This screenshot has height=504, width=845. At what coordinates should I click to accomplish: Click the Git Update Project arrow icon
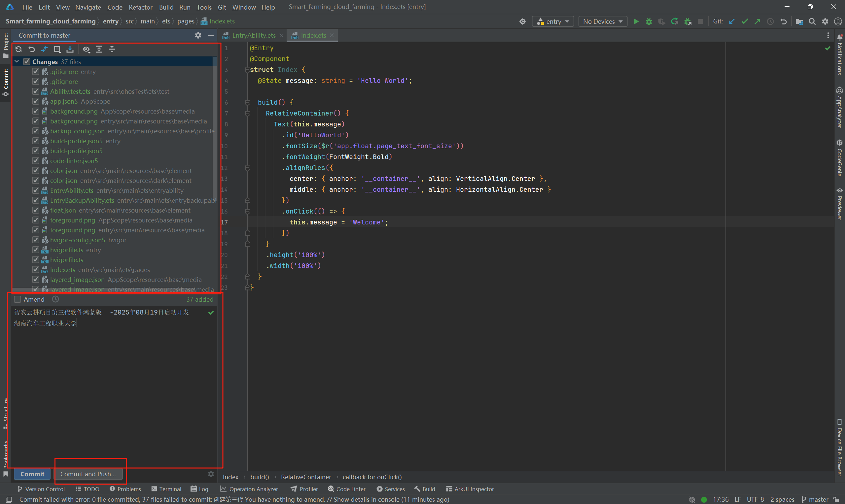click(732, 21)
